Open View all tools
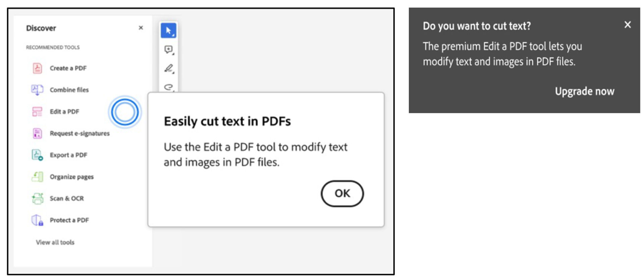 click(55, 242)
